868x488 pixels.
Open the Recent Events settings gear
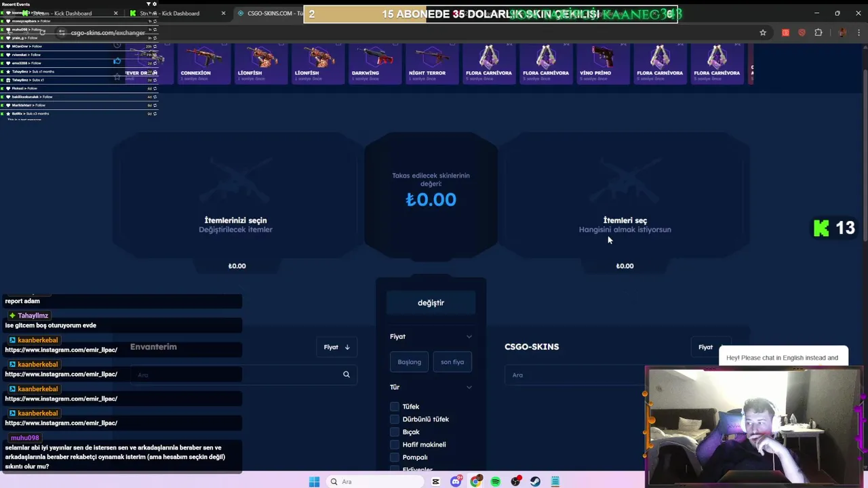pyautogui.click(x=155, y=4)
